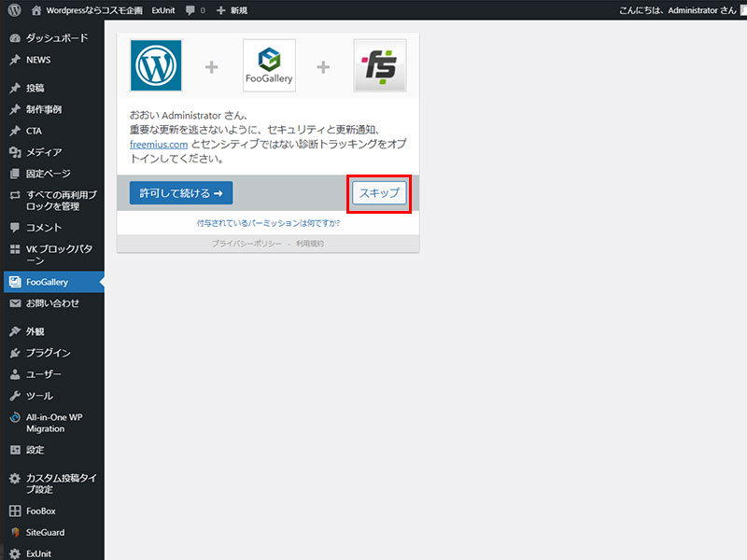Click the envelope icon for お問い合わせ
This screenshot has height=560, width=747.
pos(15,303)
